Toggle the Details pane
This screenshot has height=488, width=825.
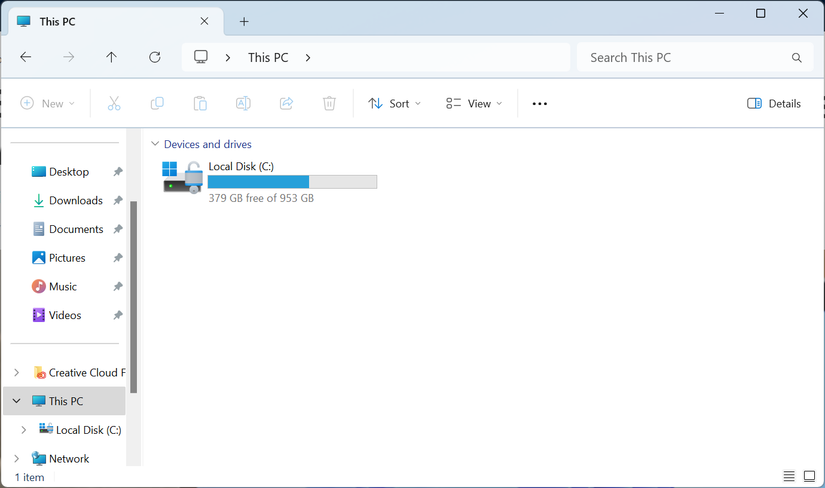774,103
